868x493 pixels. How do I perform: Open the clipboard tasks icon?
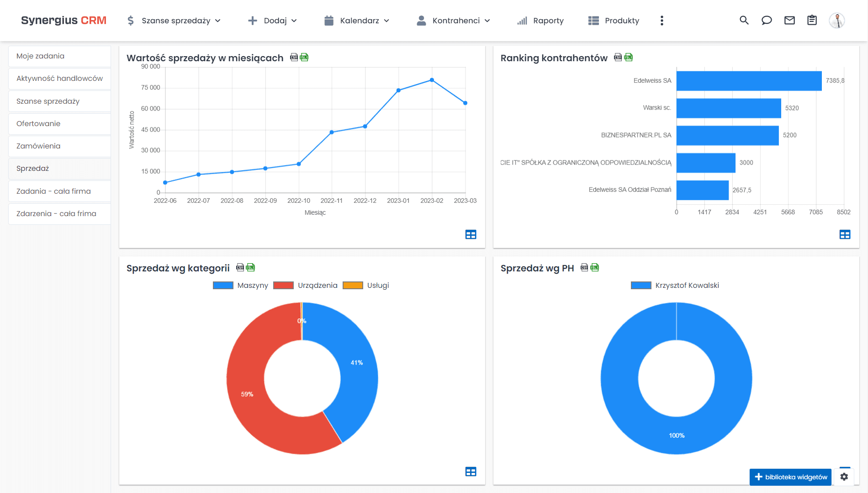(x=812, y=20)
